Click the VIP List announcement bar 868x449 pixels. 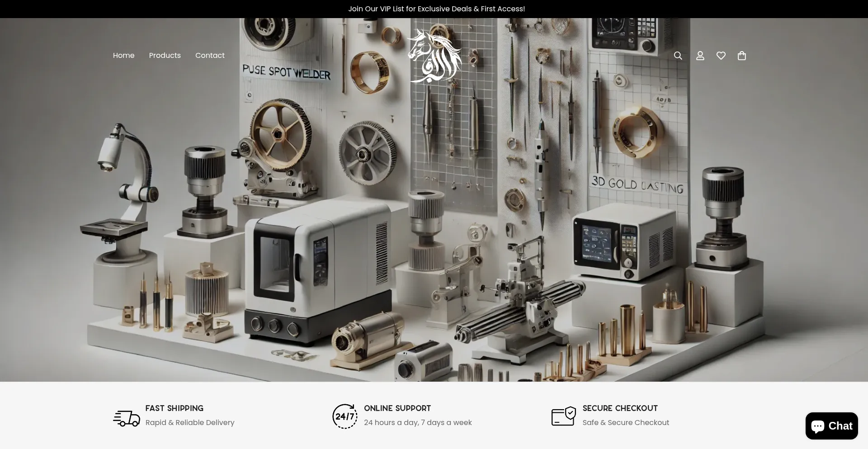(x=434, y=9)
